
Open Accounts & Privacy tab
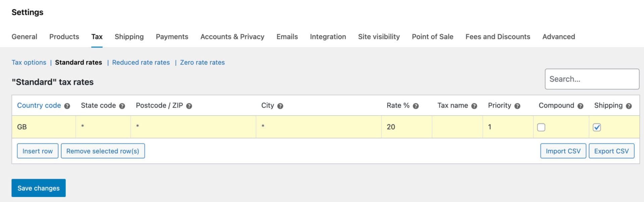[x=232, y=37]
